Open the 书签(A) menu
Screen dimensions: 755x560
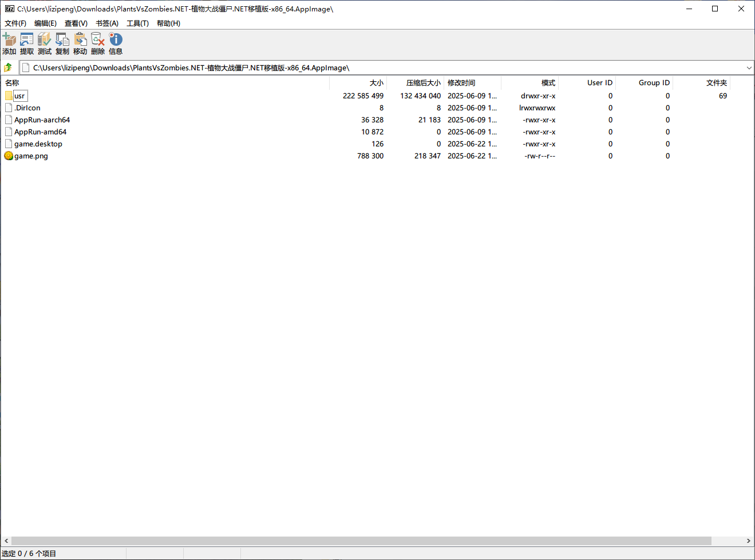click(107, 23)
